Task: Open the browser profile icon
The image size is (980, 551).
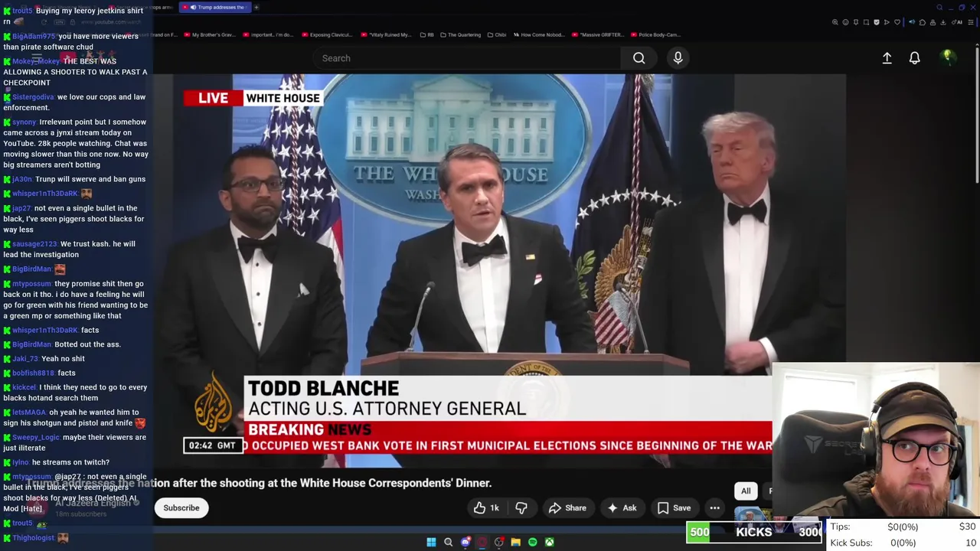Action: (933, 22)
